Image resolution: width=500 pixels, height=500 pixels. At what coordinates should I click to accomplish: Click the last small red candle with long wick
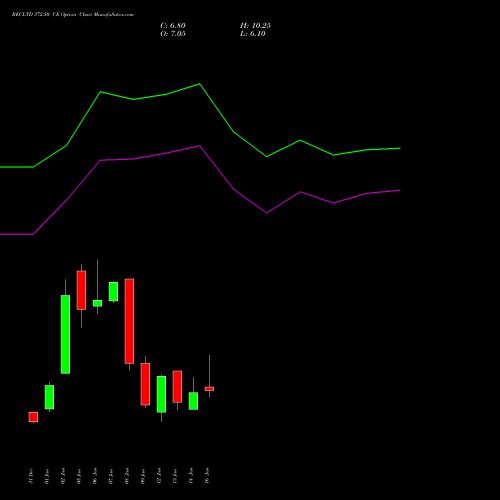pos(209,389)
